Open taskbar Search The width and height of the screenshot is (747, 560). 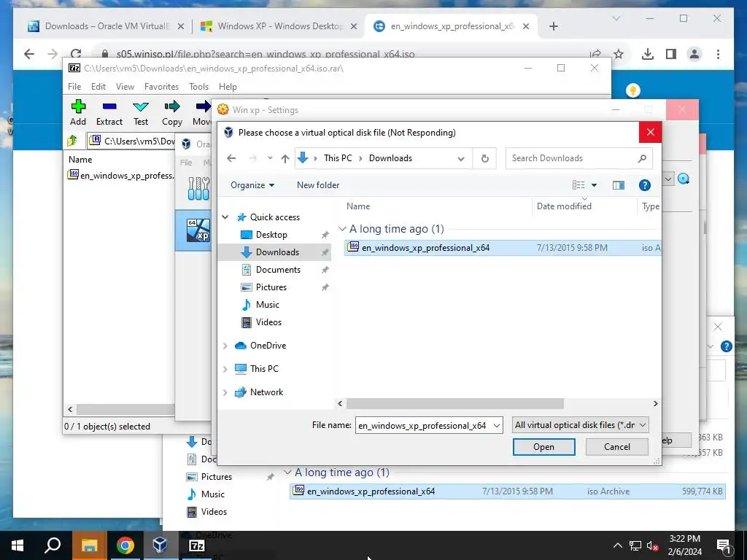point(53,545)
